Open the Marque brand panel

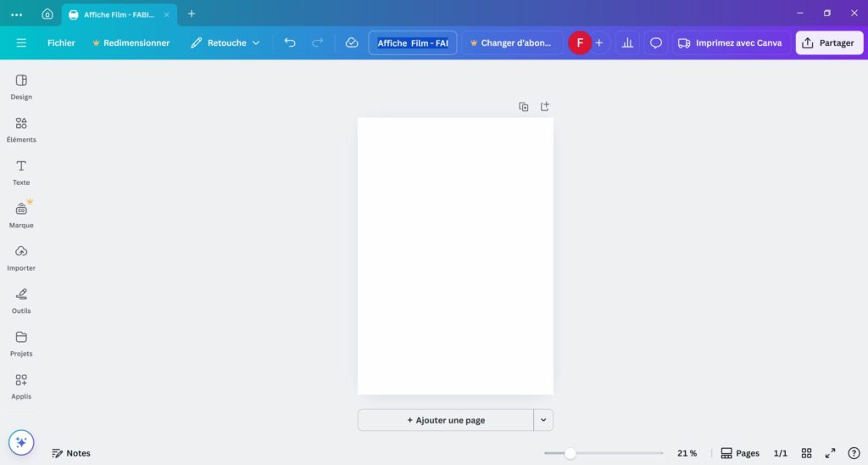click(21, 215)
